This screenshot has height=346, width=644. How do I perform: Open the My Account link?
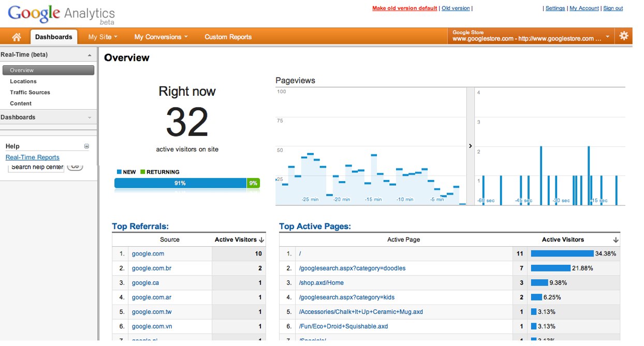click(x=584, y=8)
